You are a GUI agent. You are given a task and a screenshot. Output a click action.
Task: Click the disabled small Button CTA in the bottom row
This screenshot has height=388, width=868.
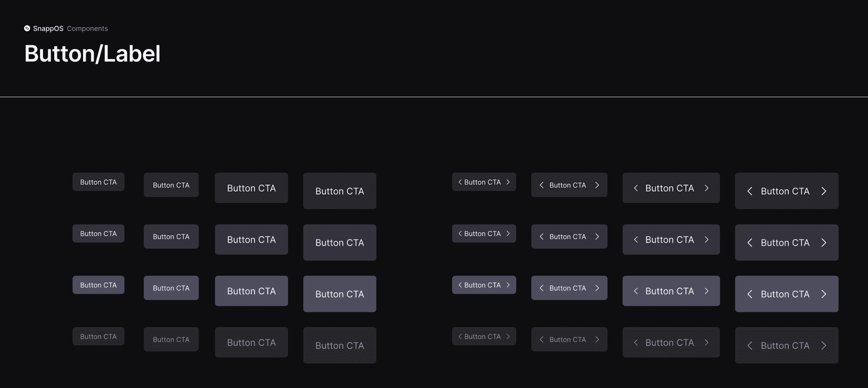point(98,336)
